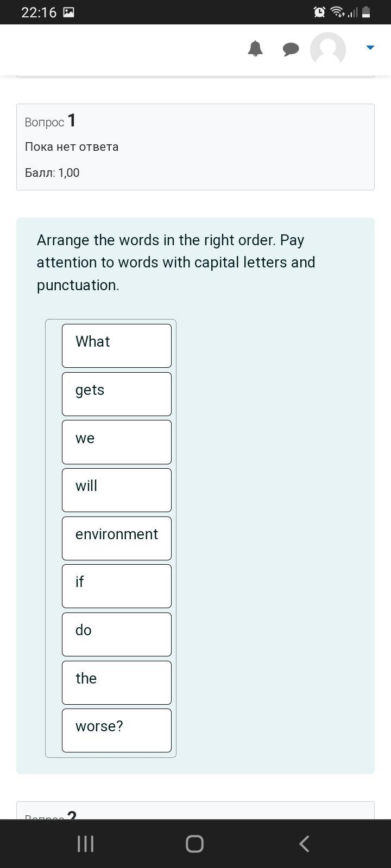Select the "gets" word tile

point(117,394)
